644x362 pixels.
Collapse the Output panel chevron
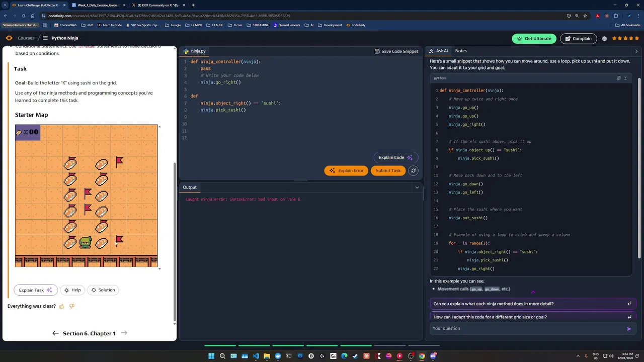tap(417, 188)
